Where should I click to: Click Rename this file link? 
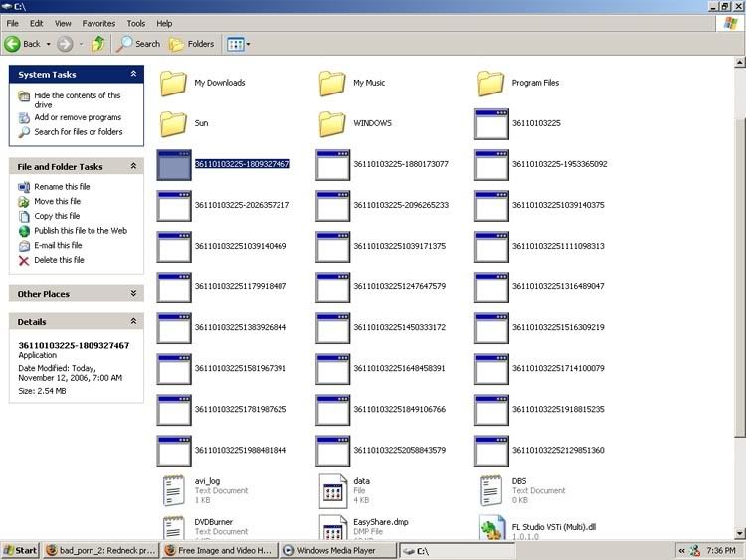tap(62, 187)
